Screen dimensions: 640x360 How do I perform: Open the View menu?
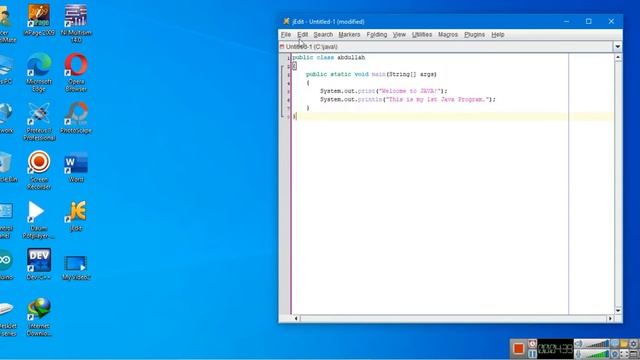(399, 35)
